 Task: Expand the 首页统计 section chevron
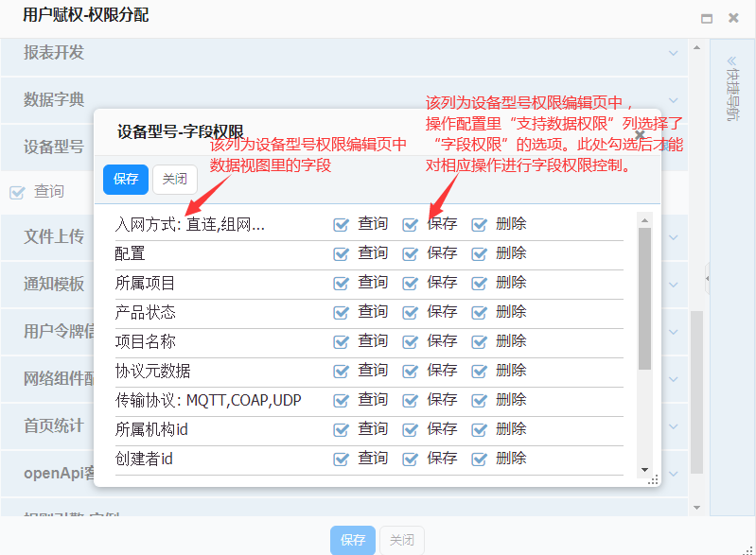tap(673, 426)
